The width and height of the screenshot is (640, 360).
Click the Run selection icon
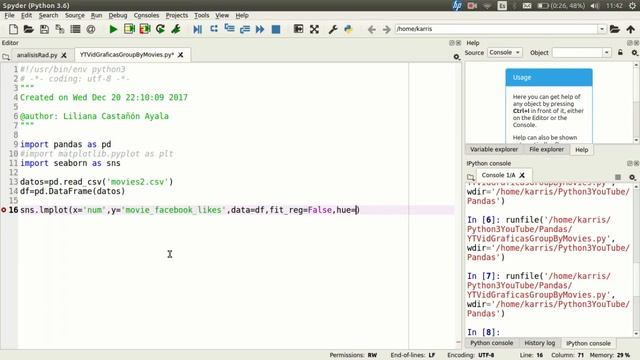coord(176,29)
